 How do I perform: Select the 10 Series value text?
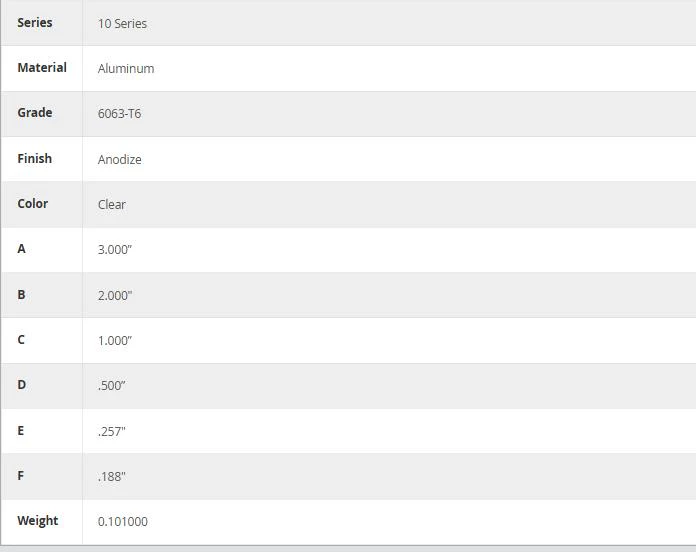coord(122,24)
